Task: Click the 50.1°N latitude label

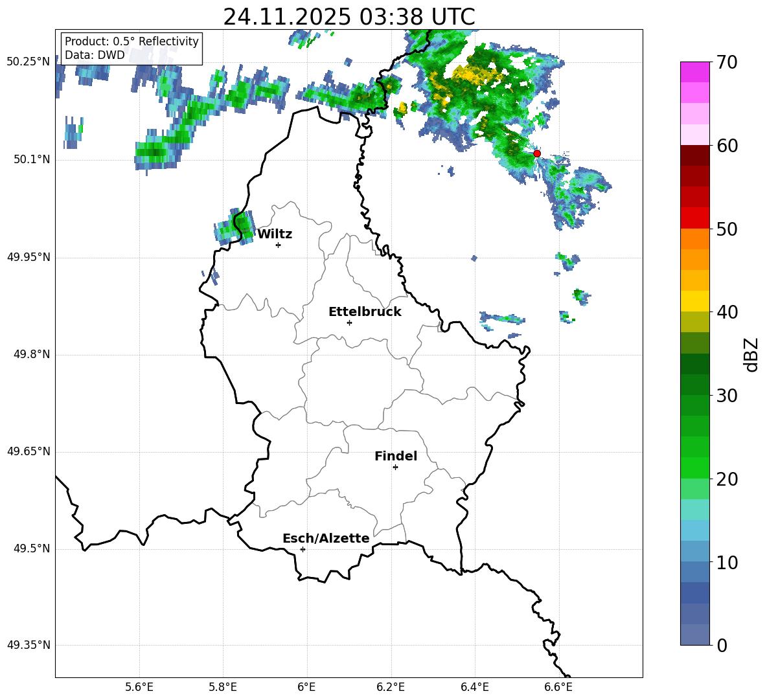Action: (x=32, y=160)
